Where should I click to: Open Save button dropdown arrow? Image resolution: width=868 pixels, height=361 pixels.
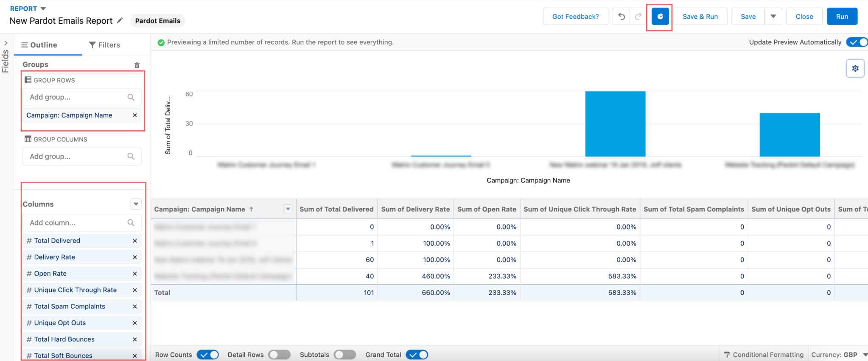773,17
